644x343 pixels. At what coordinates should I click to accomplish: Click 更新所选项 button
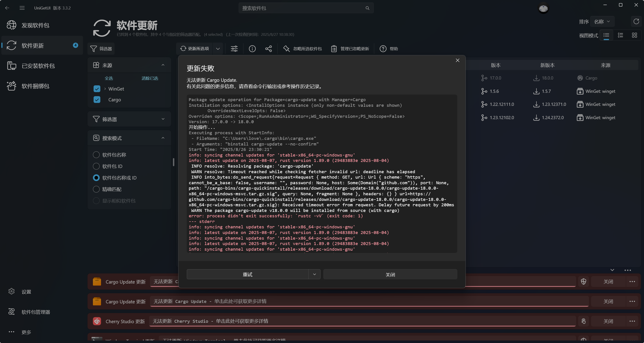tap(195, 49)
